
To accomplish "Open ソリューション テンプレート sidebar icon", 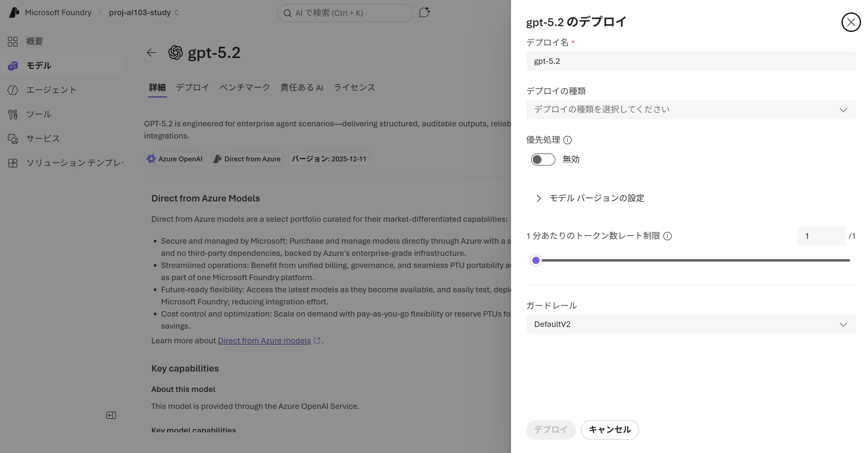I will point(13,163).
